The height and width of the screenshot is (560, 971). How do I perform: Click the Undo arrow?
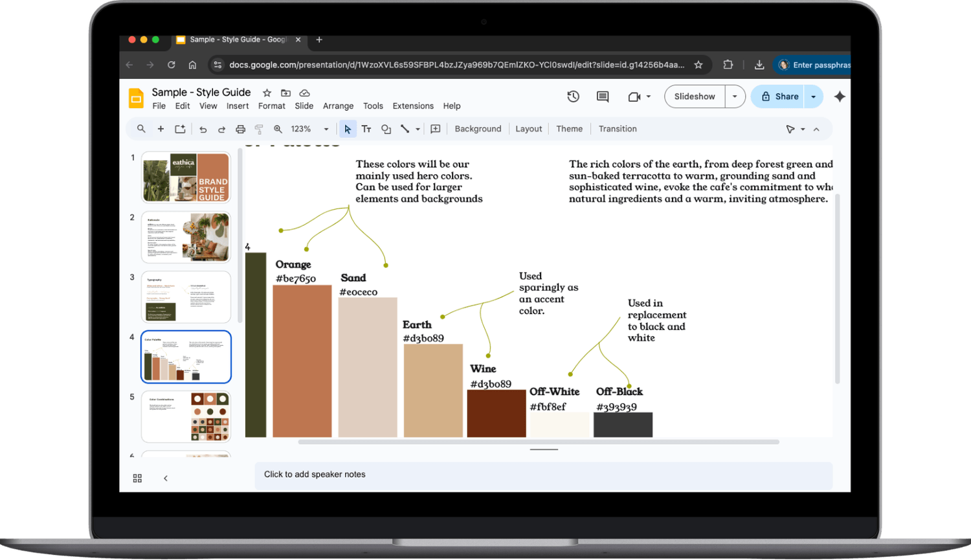click(203, 129)
